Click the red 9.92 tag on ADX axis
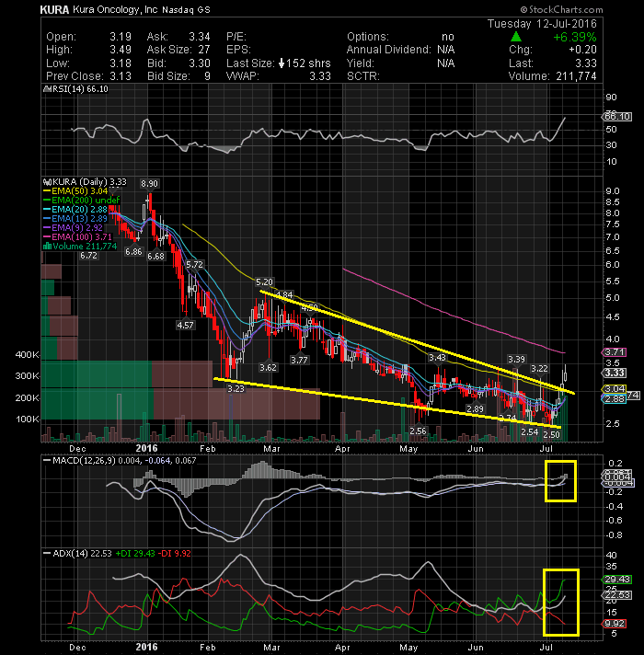 coord(615,624)
